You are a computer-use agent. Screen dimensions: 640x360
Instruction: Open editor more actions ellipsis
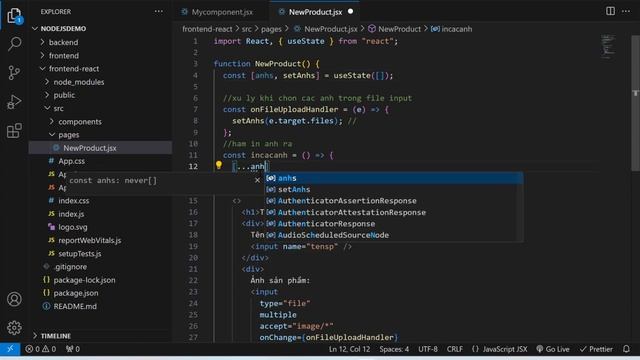pos(626,11)
